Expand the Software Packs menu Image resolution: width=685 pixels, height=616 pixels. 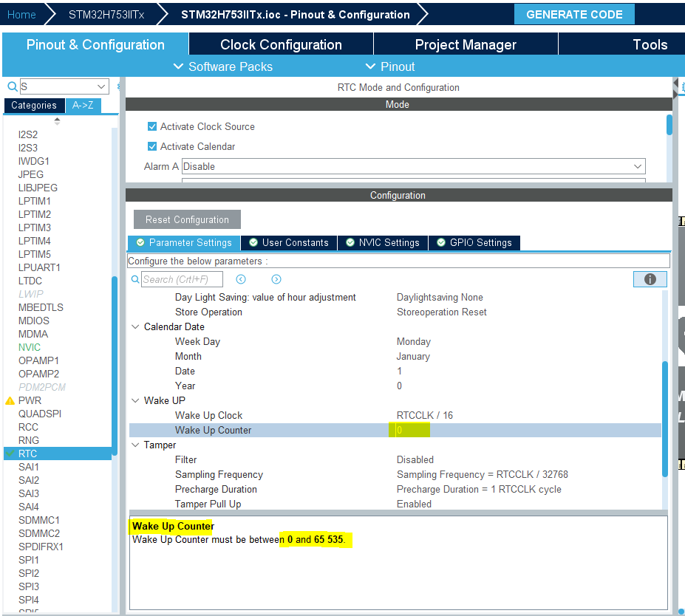[223, 66]
